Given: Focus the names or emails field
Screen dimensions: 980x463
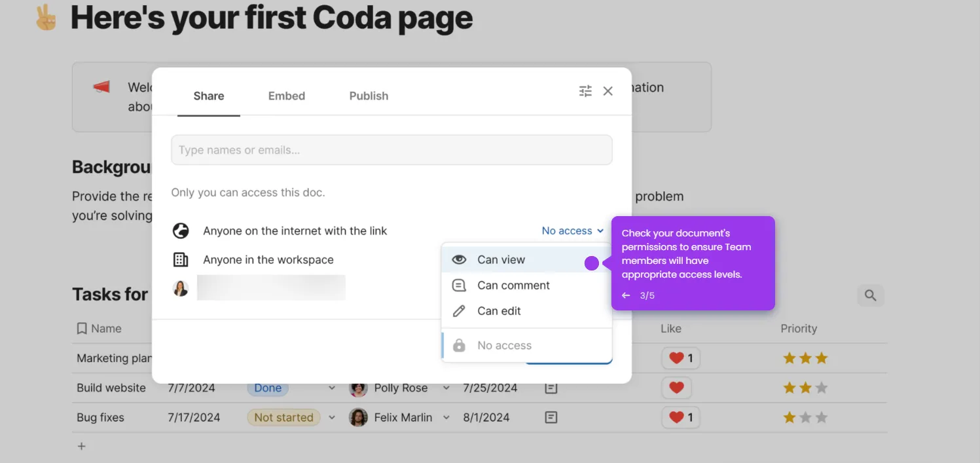Looking at the screenshot, I should tap(391, 150).
